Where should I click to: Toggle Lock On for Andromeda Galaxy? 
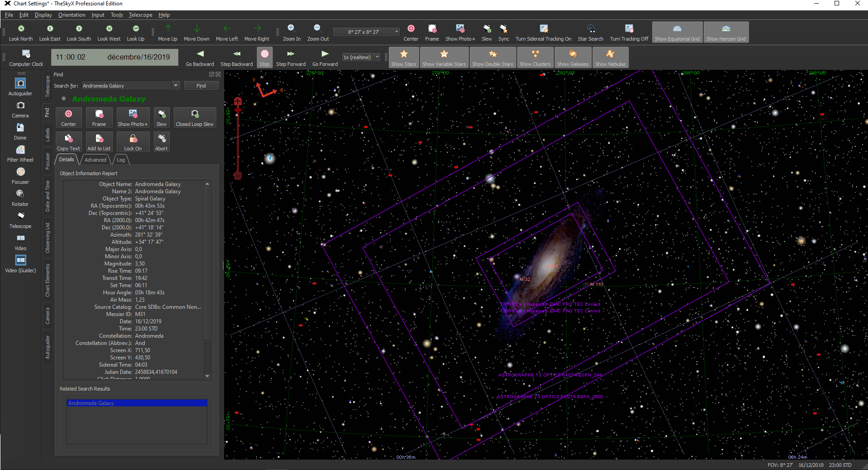[133, 142]
